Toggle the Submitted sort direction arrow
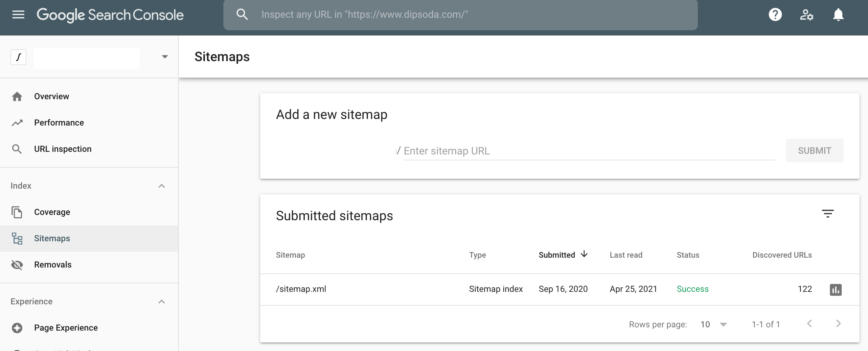 click(x=584, y=254)
